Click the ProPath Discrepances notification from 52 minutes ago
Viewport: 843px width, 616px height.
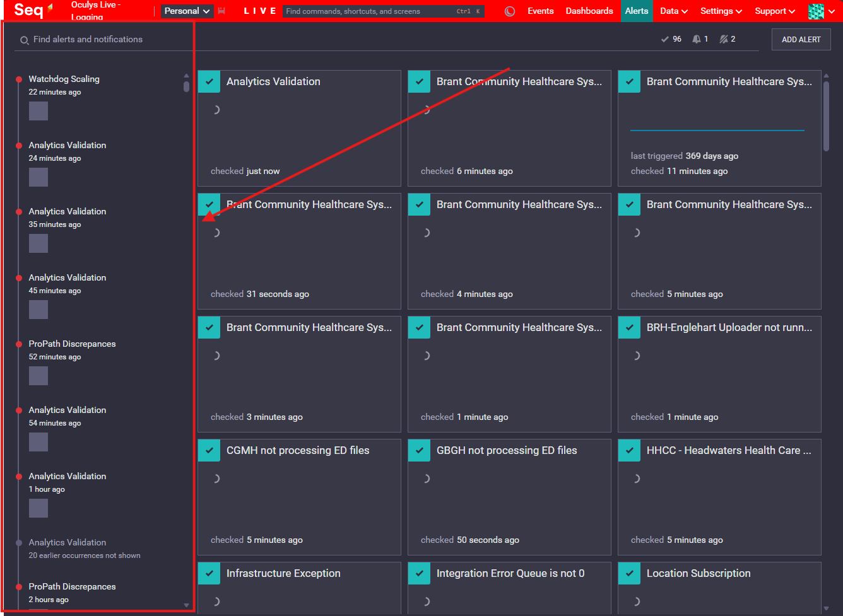[x=72, y=344]
